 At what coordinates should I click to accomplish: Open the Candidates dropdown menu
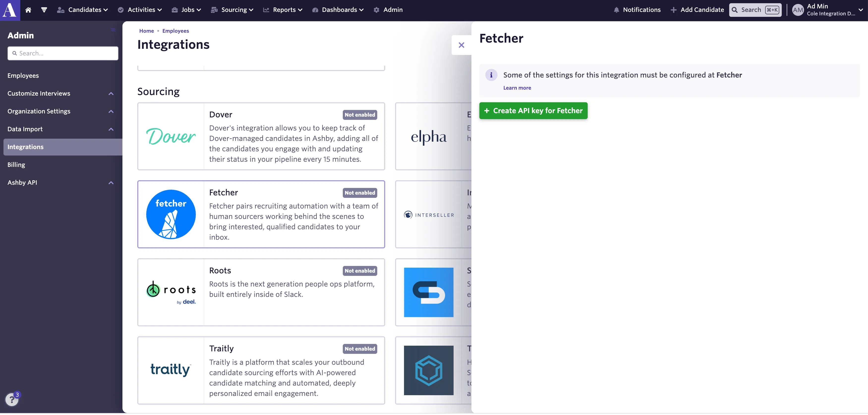83,10
